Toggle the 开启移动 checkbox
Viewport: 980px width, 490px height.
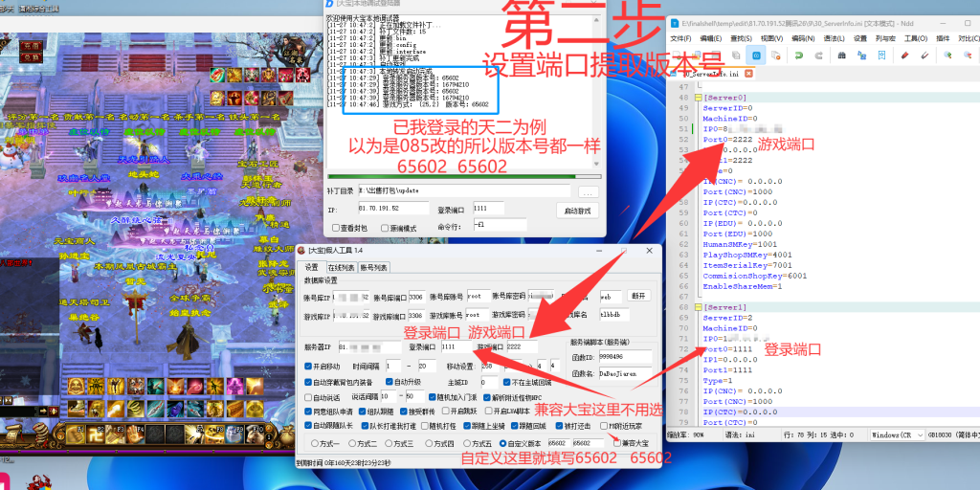307,367
